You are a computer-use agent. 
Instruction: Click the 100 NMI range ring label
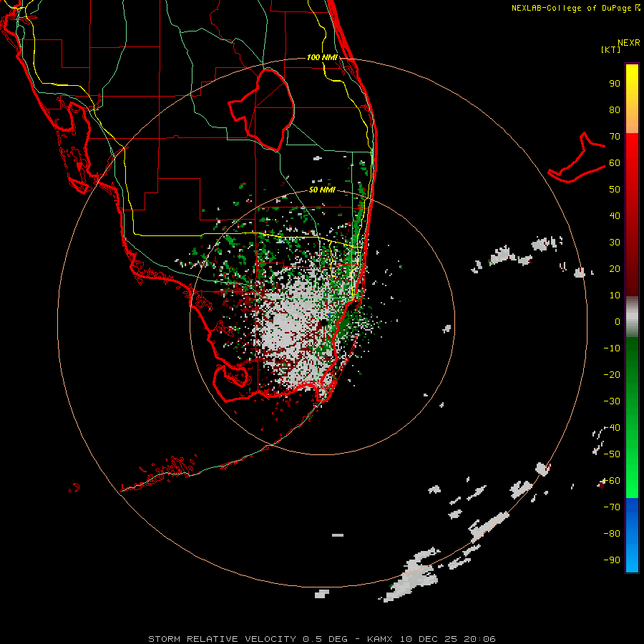coord(323,57)
